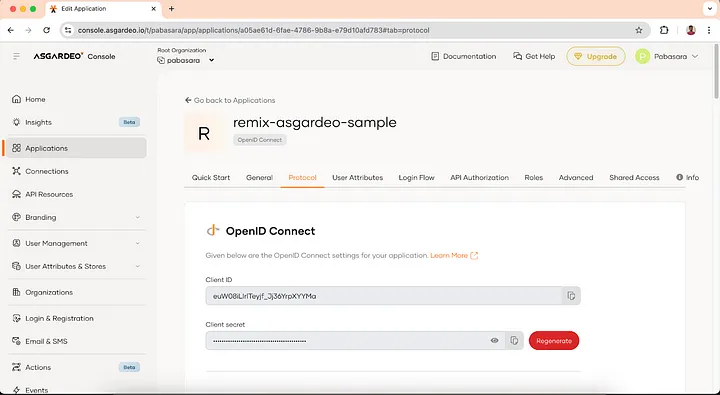This screenshot has height=395, width=720.
Task: Reload the browser page
Action: 46,30
